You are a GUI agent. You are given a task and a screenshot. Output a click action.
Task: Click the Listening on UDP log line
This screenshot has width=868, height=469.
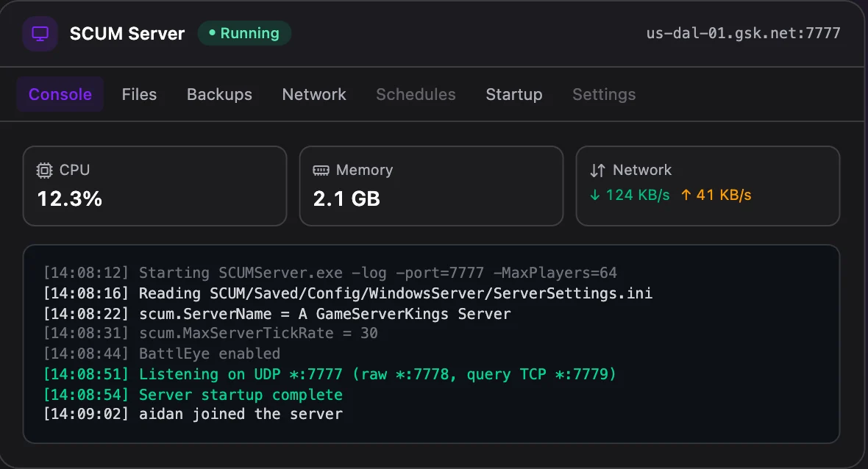pos(330,374)
